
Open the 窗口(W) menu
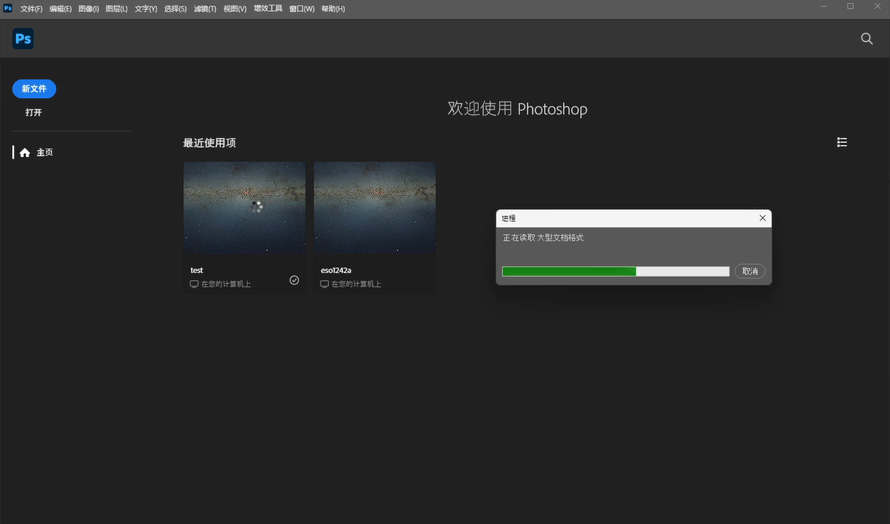click(x=302, y=9)
